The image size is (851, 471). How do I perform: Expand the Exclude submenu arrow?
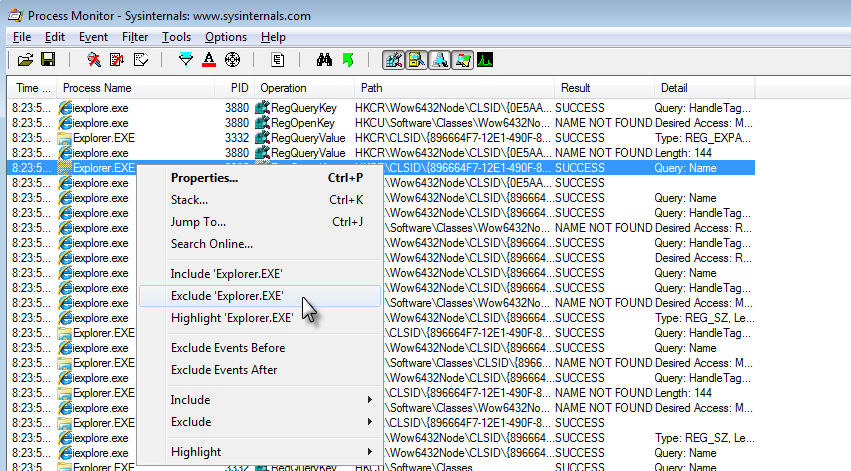[370, 422]
